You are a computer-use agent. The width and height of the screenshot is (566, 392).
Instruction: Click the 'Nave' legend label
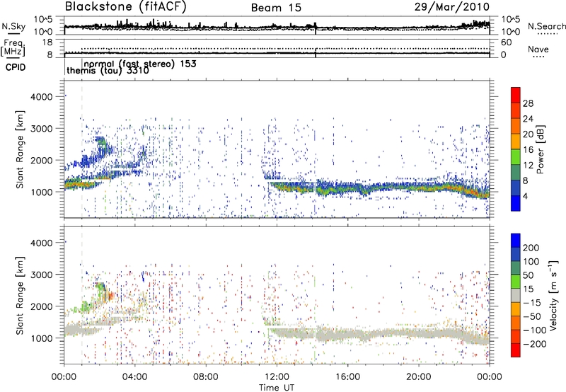tap(538, 49)
